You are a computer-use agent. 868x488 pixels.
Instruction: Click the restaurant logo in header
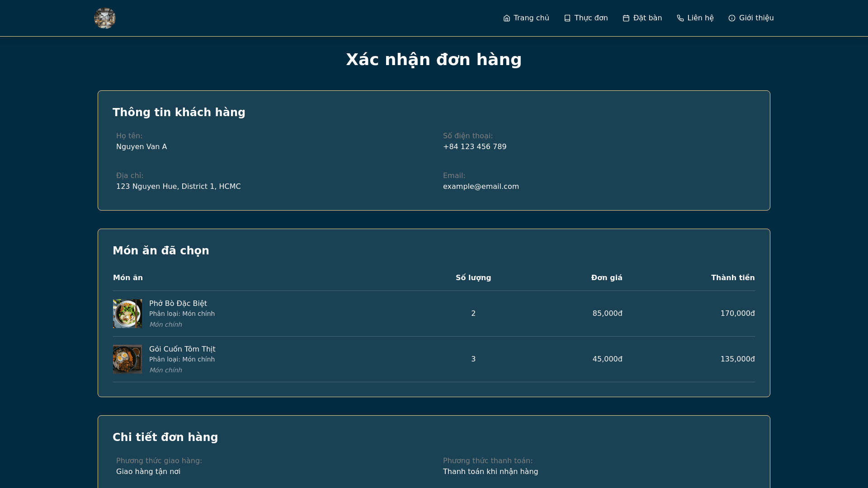tap(105, 18)
